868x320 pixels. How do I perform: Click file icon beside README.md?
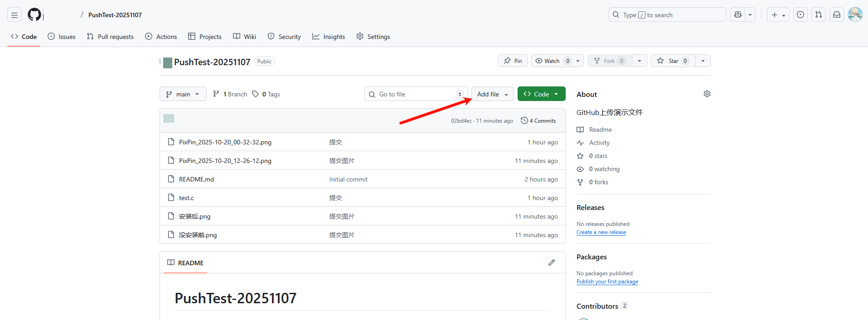click(171, 179)
